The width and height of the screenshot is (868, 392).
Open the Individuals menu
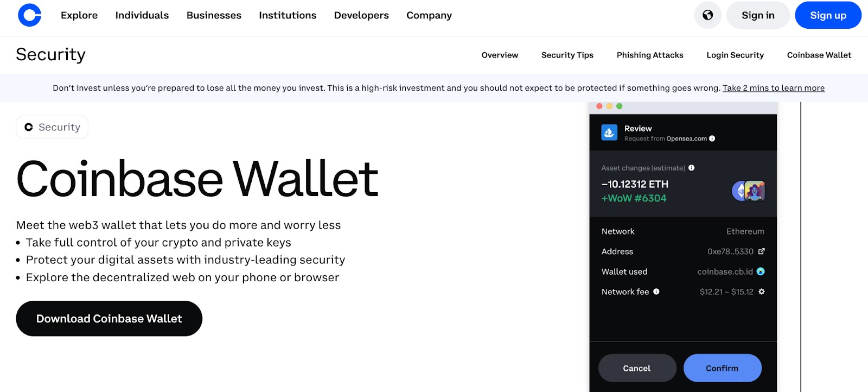pos(142,15)
